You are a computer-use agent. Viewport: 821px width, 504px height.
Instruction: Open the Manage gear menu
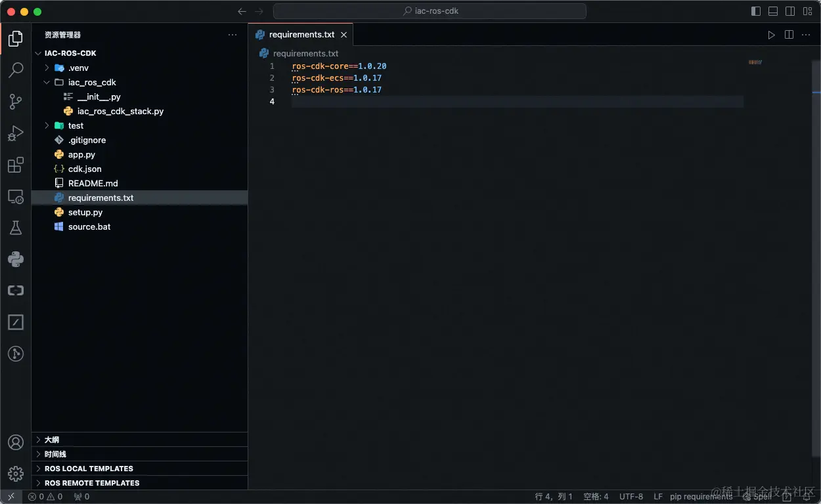click(16, 473)
